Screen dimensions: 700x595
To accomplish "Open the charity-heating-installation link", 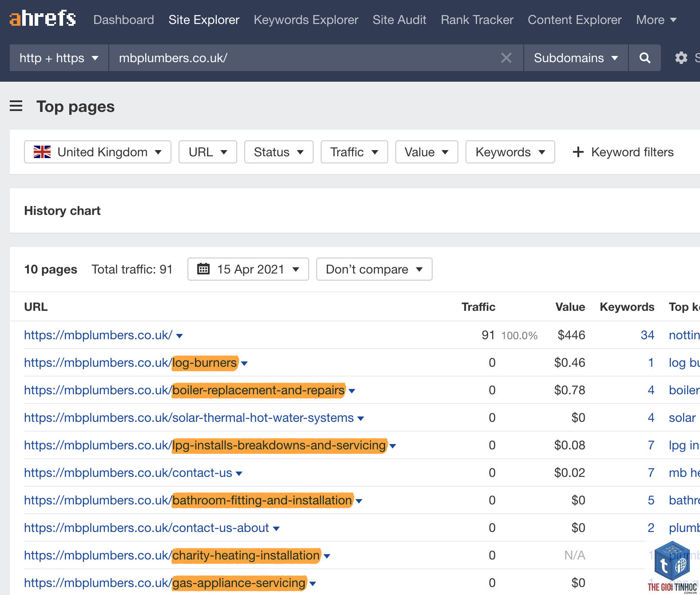I will 172,555.
